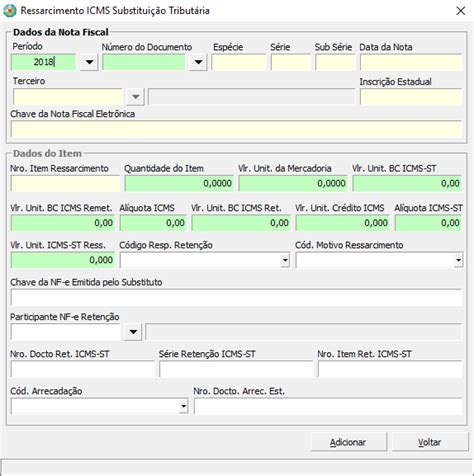474x476 pixels.
Task: Click the Terceiro name display box
Action: tap(252, 97)
